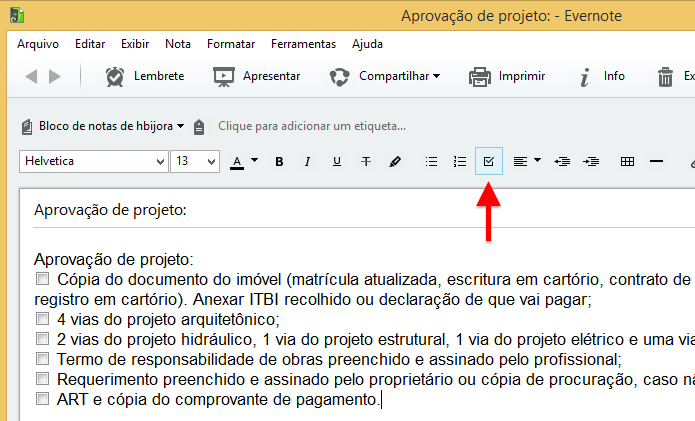Show note details with the Info button
The height and width of the screenshot is (421, 695).
coord(603,76)
